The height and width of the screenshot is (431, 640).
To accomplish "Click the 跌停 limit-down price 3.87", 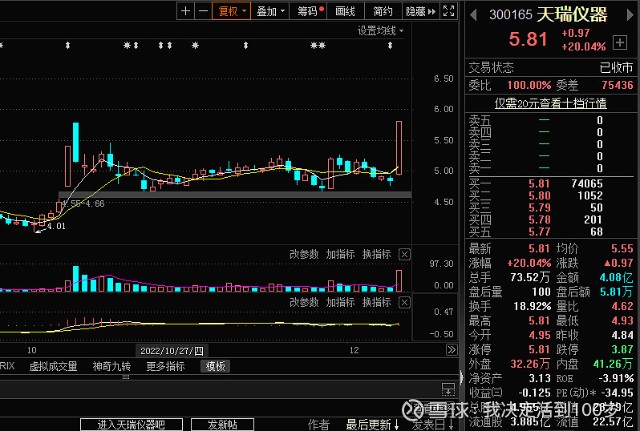I will pos(622,349).
